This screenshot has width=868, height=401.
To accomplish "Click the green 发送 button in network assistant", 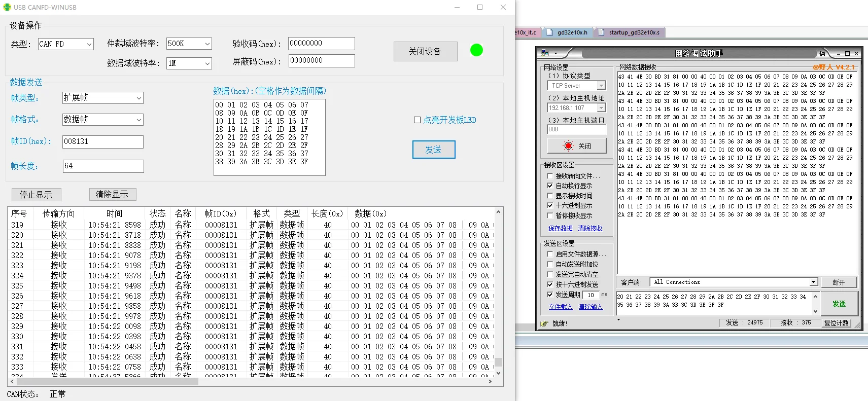I will [839, 304].
